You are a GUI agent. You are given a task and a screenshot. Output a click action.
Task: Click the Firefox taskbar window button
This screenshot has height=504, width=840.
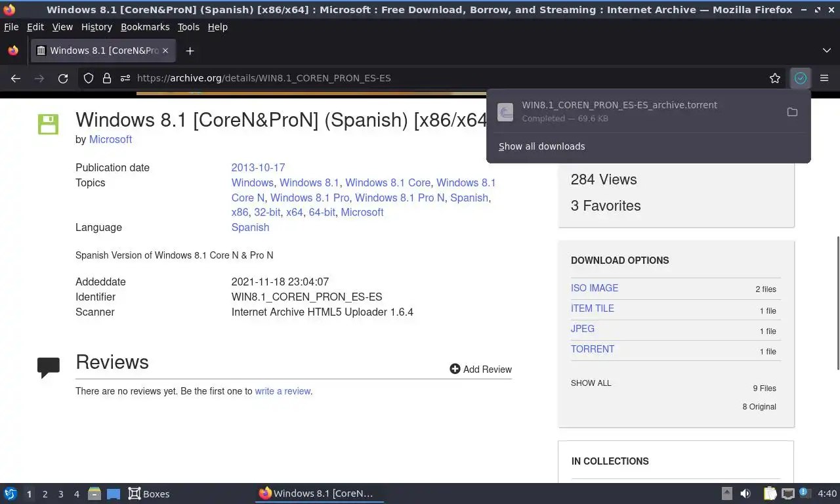tap(320, 493)
